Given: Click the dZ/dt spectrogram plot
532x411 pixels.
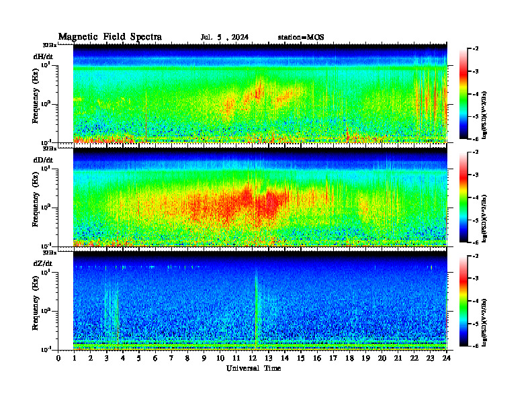Looking at the screenshot, I should 260,300.
